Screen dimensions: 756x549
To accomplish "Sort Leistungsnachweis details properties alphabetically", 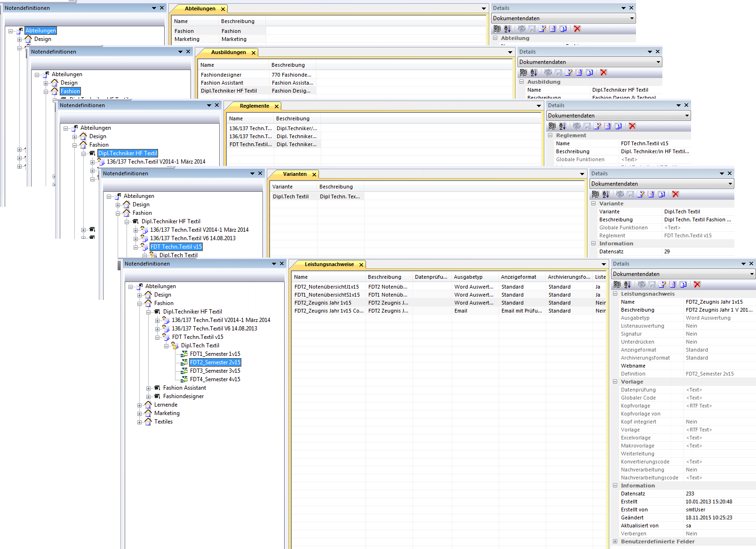I will point(628,284).
